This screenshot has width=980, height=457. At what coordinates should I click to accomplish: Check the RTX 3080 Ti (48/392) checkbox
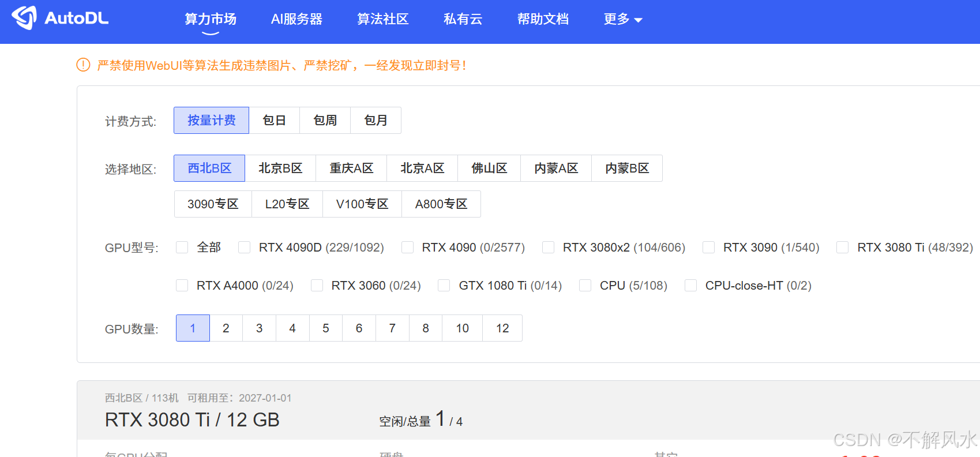tap(843, 248)
